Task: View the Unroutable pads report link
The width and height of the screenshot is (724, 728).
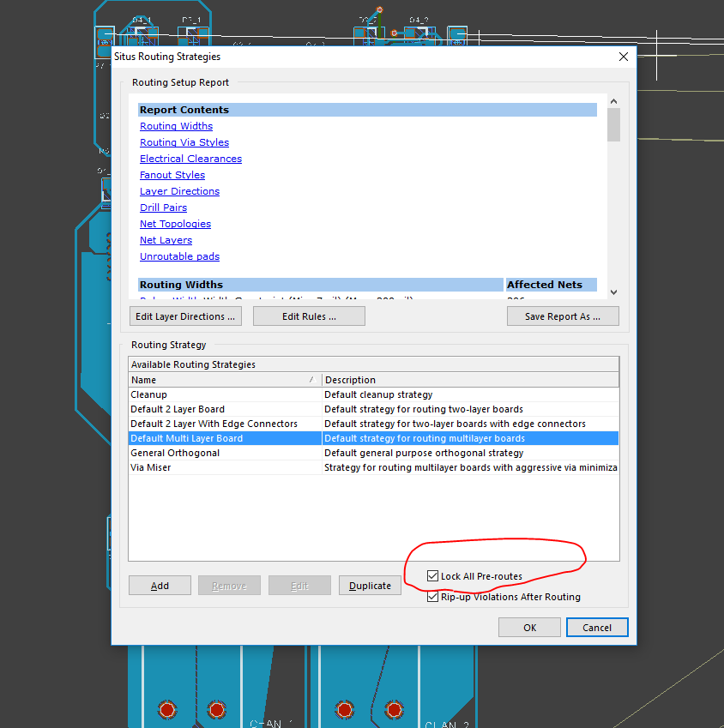Action: pyautogui.click(x=179, y=256)
